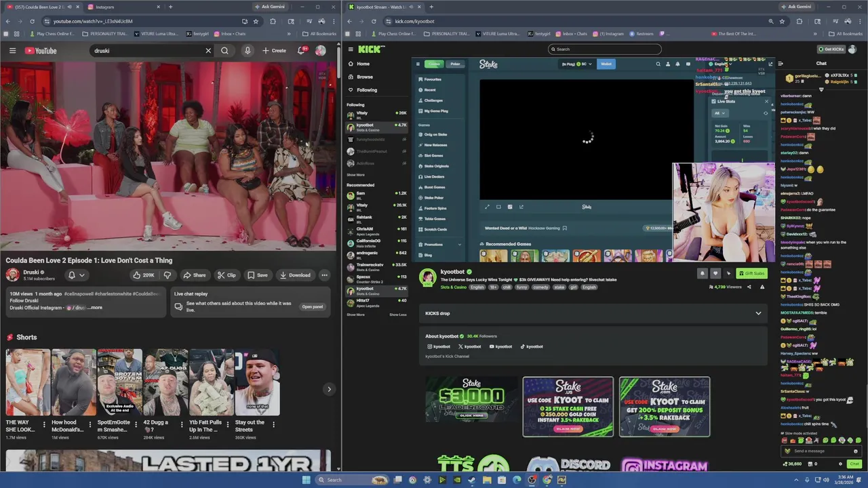
Task: Open kyootbot's X social link
Action: tap(469, 346)
